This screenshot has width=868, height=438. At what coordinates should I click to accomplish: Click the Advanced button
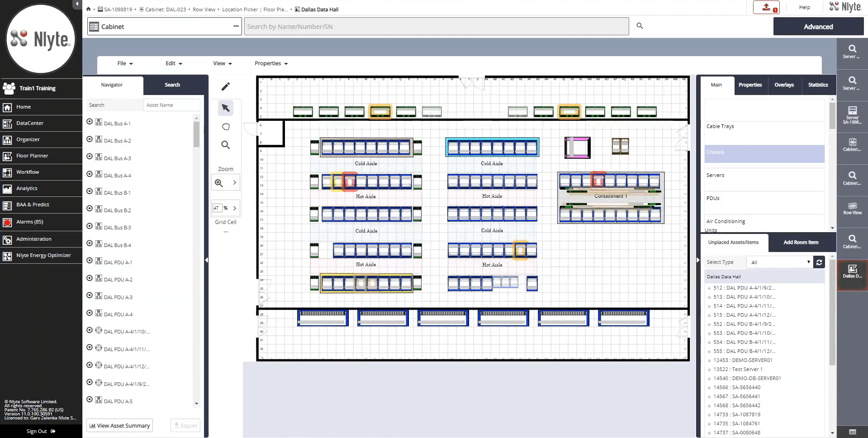[818, 27]
